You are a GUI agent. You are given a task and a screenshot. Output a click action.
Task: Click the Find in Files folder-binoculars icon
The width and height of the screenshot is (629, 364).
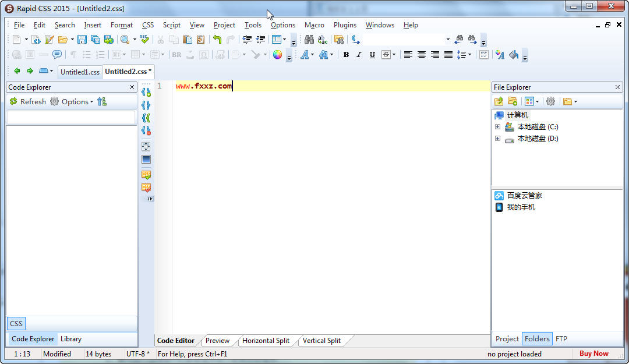pos(339,40)
